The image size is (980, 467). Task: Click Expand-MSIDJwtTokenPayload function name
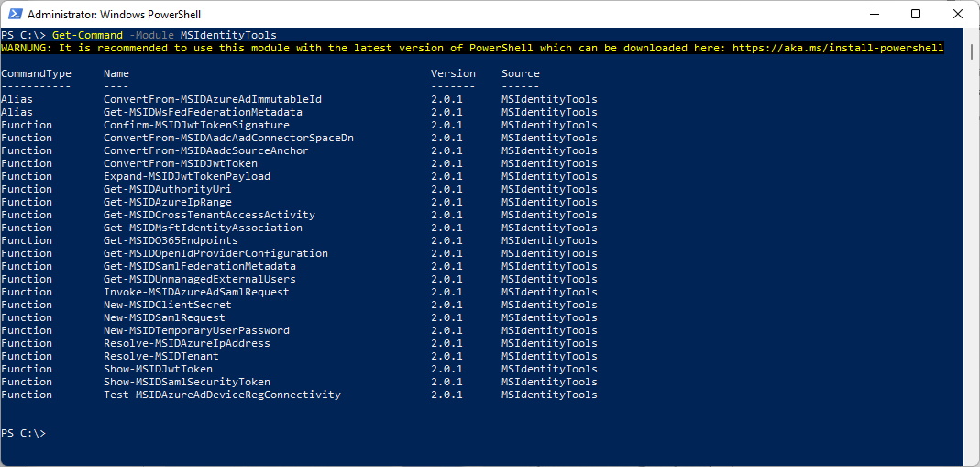click(187, 176)
